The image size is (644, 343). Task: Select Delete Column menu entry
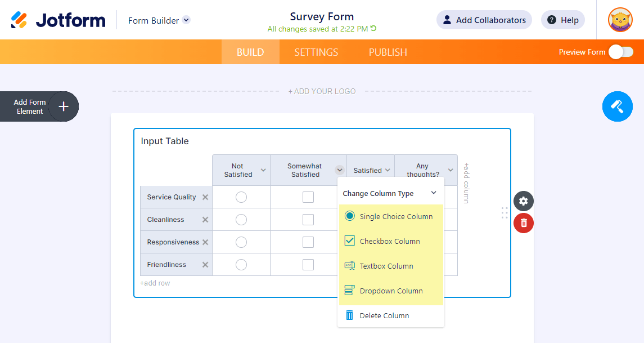coord(384,315)
